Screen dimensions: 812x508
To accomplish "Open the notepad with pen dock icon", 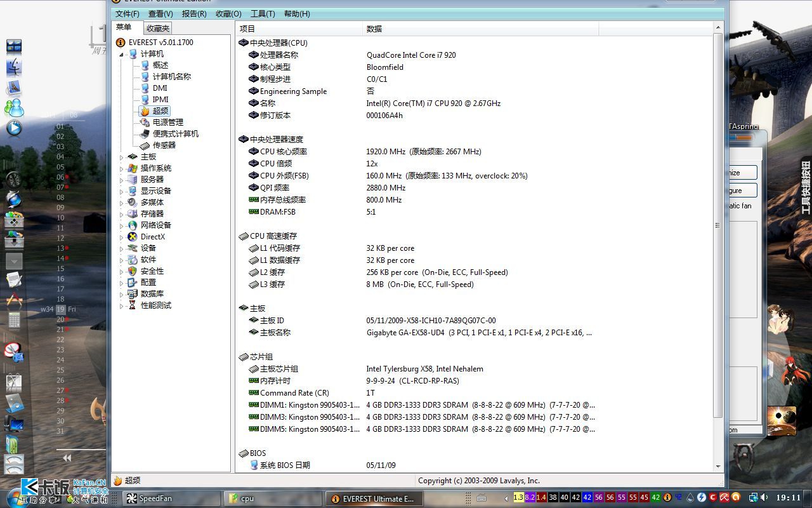I will click(x=14, y=279).
